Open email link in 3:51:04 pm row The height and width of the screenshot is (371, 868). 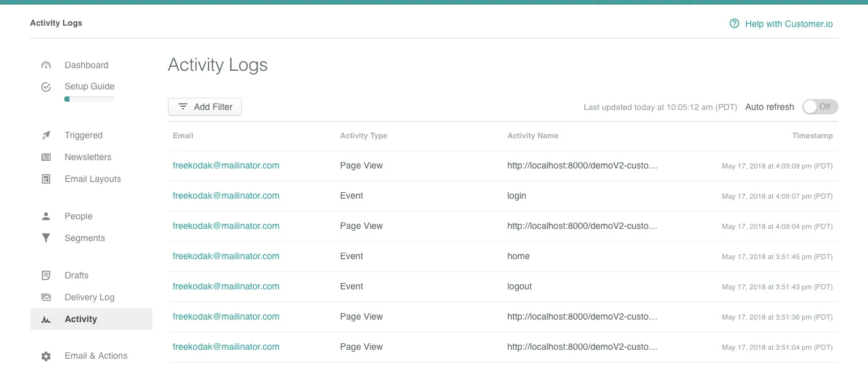[x=226, y=347]
